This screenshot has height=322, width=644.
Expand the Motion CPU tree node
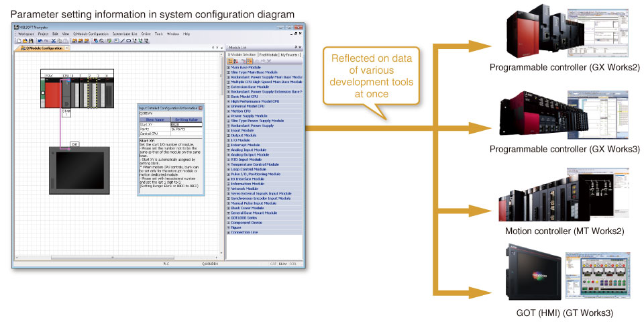point(229,111)
